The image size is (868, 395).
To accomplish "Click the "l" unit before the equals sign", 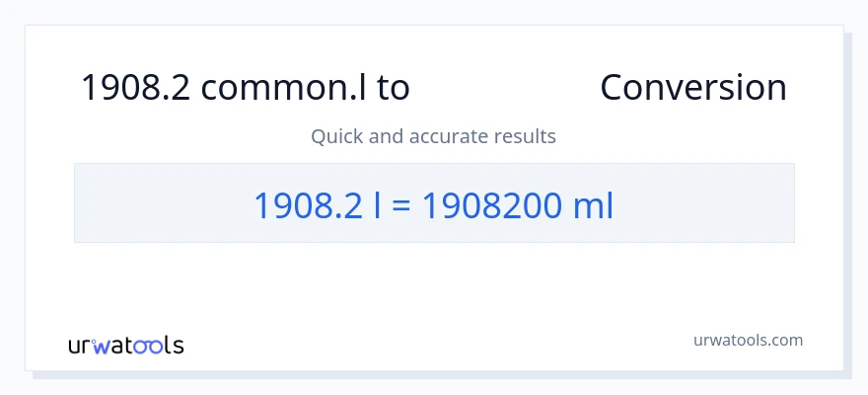I will pyautogui.click(x=381, y=204).
